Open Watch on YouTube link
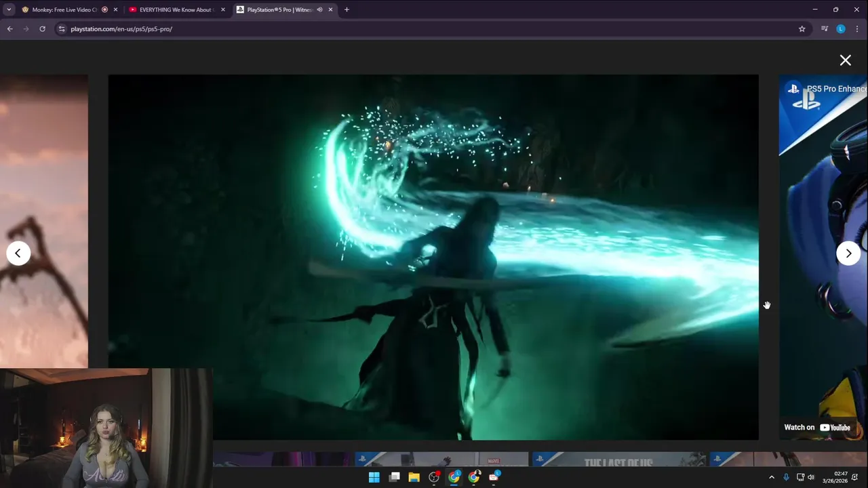Screen dimensions: 868x488 pyautogui.click(x=817, y=427)
